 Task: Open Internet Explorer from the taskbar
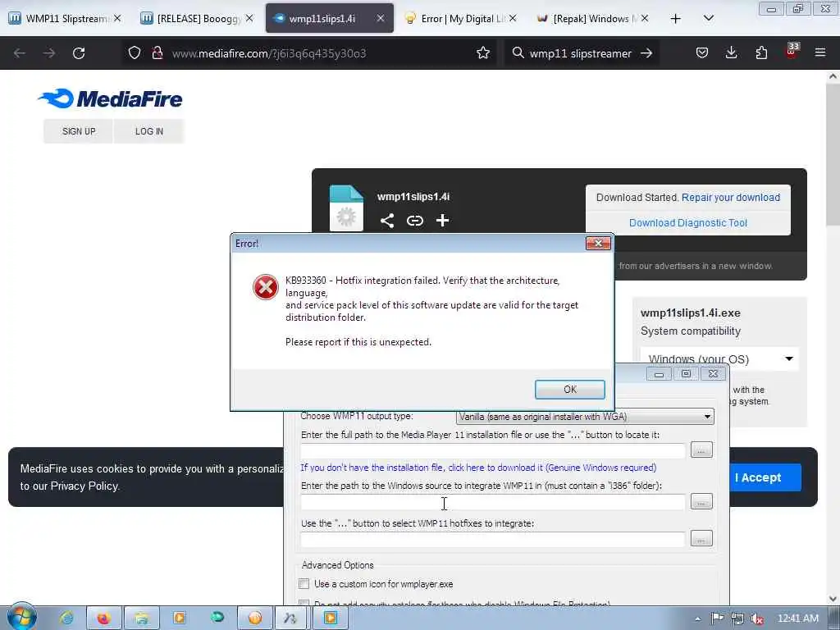pyautogui.click(x=67, y=618)
